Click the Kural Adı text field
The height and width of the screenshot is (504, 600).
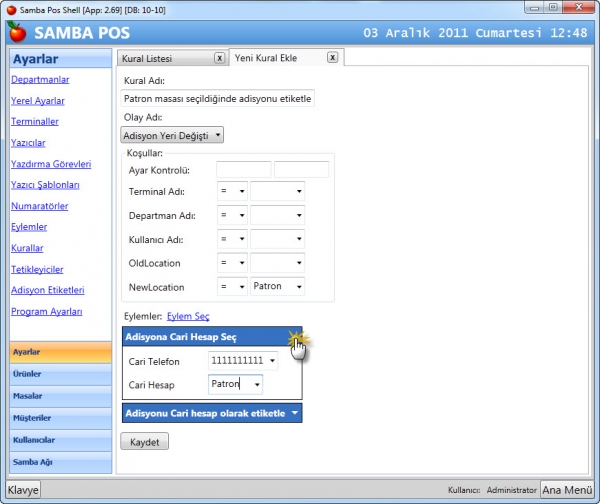[x=217, y=99]
